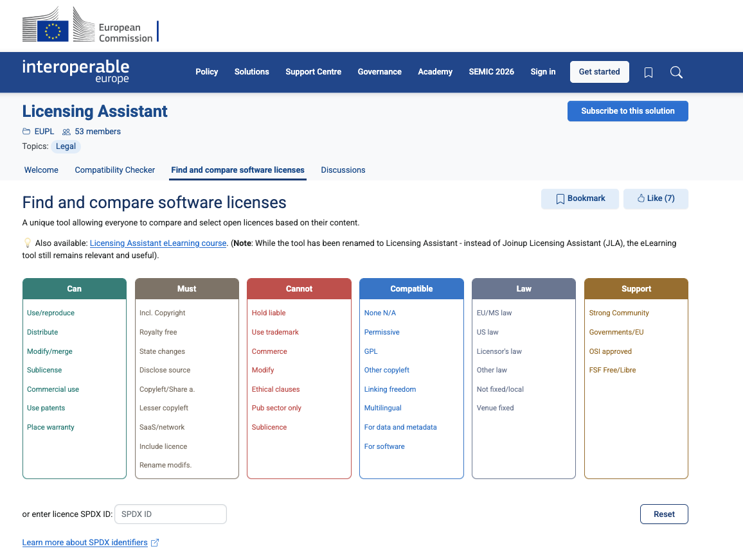This screenshot has height=560, width=743.
Task: Toggle the Sublicense filter under Can
Action: (x=44, y=370)
